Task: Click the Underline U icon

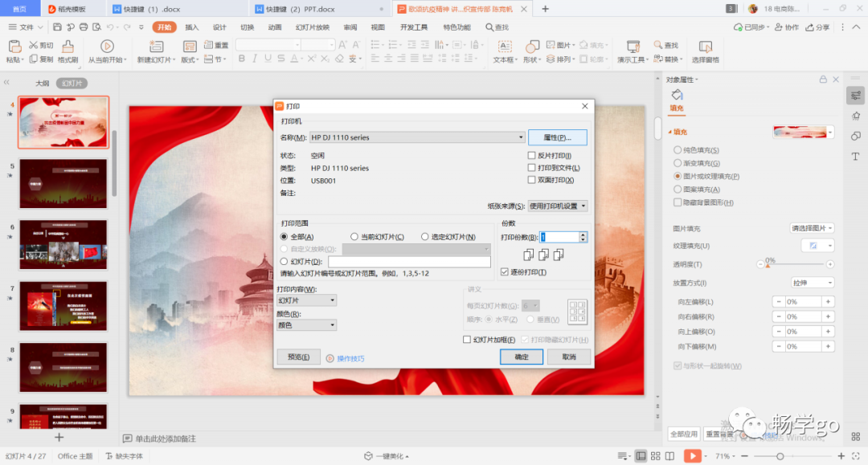Action: (268, 59)
